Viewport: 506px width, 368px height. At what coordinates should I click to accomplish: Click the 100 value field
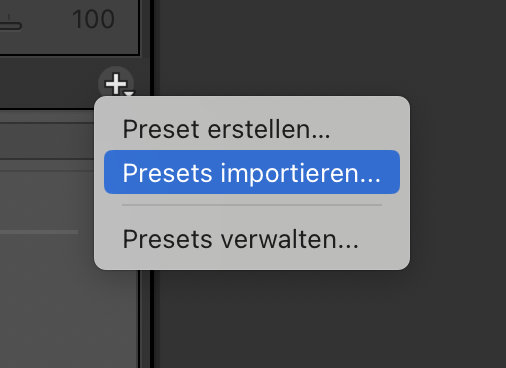tap(94, 19)
